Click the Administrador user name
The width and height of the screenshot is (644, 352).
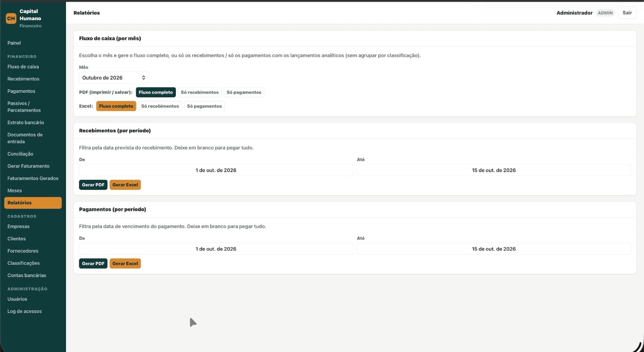(x=574, y=13)
